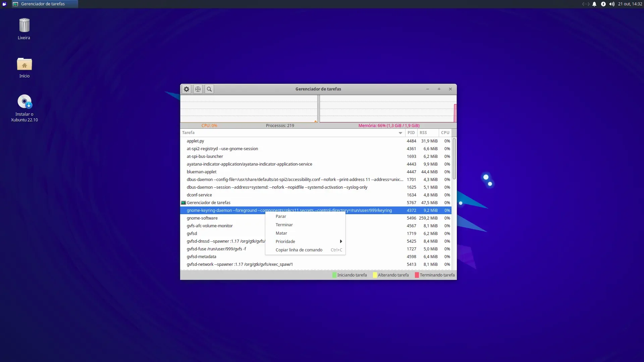The width and height of the screenshot is (644, 362).
Task: Select the at-spi-bus-launcher process
Action: pos(316,157)
